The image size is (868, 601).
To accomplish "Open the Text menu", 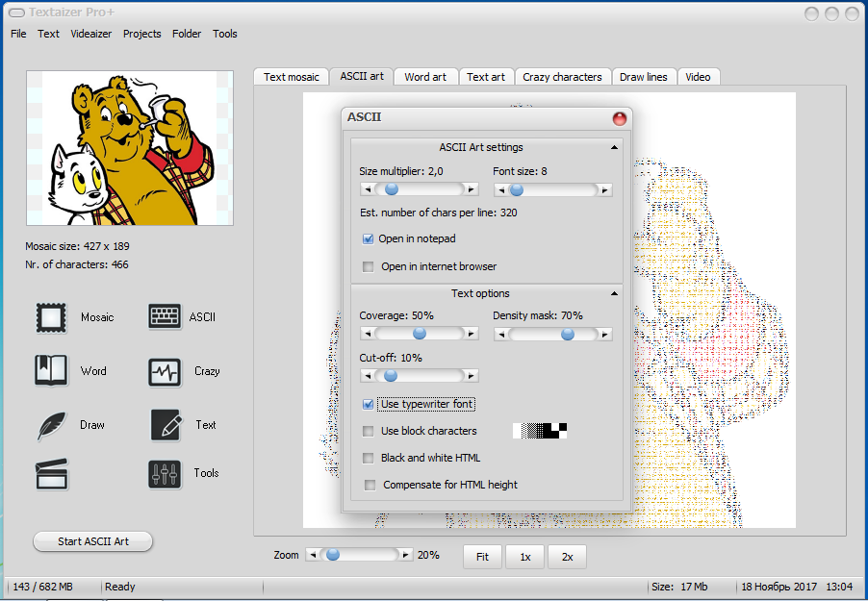I will coord(48,34).
